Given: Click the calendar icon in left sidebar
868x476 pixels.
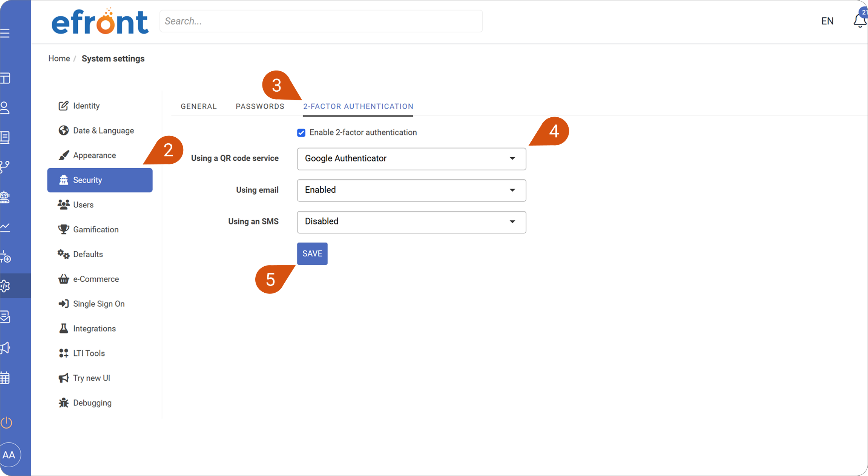Looking at the screenshot, I should (x=5, y=378).
